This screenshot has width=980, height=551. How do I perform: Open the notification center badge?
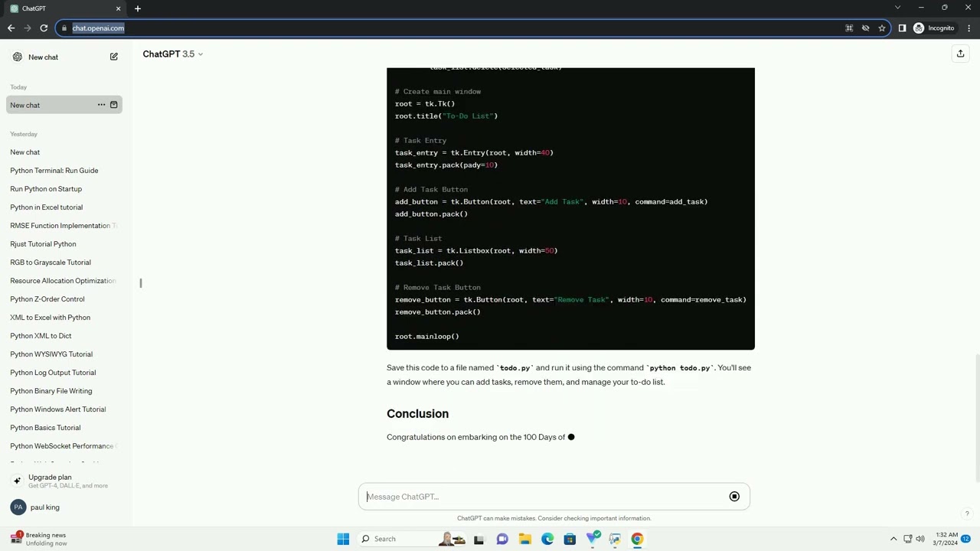(966, 539)
